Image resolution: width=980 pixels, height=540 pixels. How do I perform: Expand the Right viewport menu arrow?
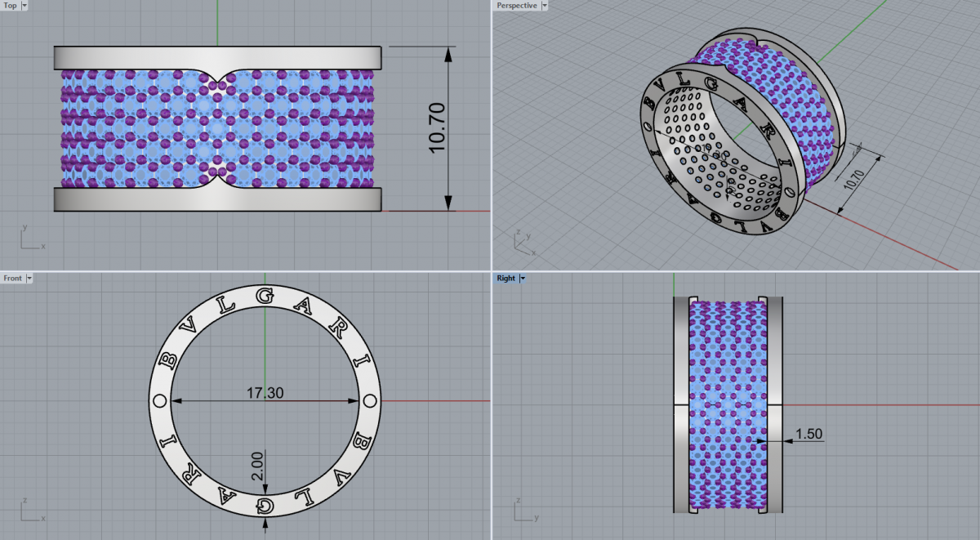[x=523, y=279]
